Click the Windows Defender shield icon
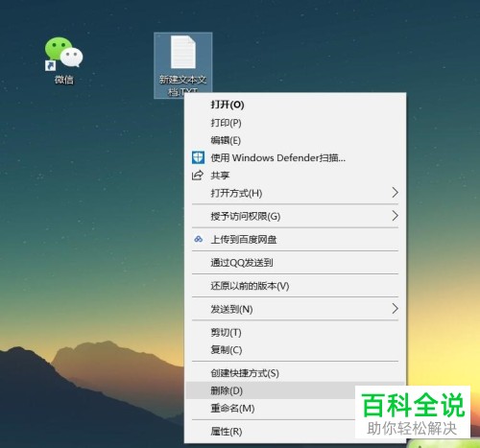Screen dimensions: 480x448 tap(198, 157)
